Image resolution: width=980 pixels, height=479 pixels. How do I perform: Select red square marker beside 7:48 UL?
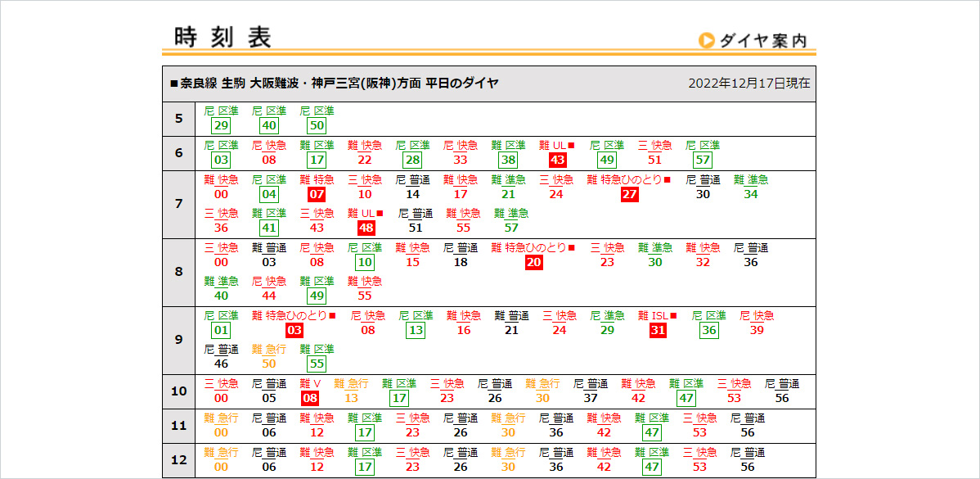pos(380,214)
